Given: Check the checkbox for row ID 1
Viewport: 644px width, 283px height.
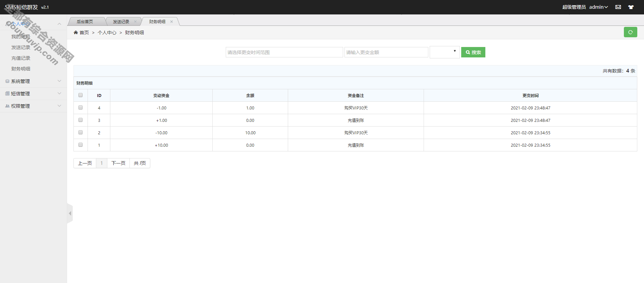Looking at the screenshot, I should pos(80,145).
